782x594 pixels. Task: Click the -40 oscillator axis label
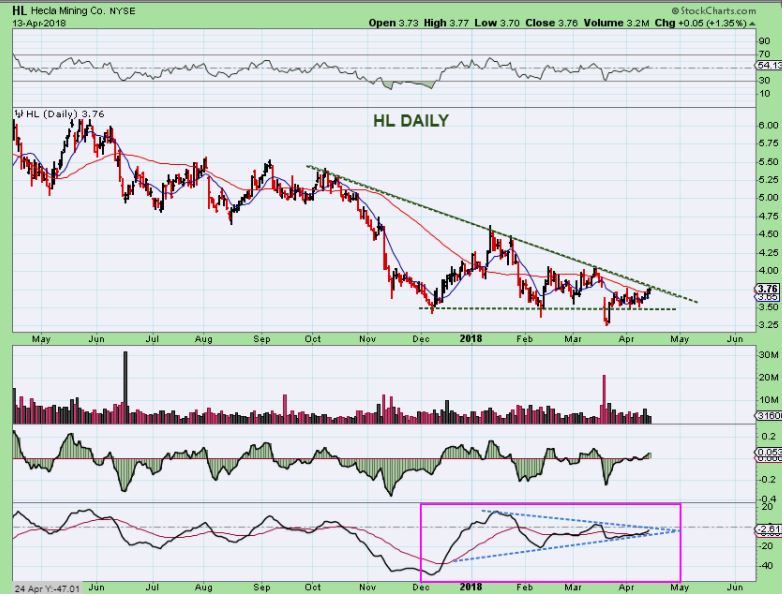coord(766,566)
